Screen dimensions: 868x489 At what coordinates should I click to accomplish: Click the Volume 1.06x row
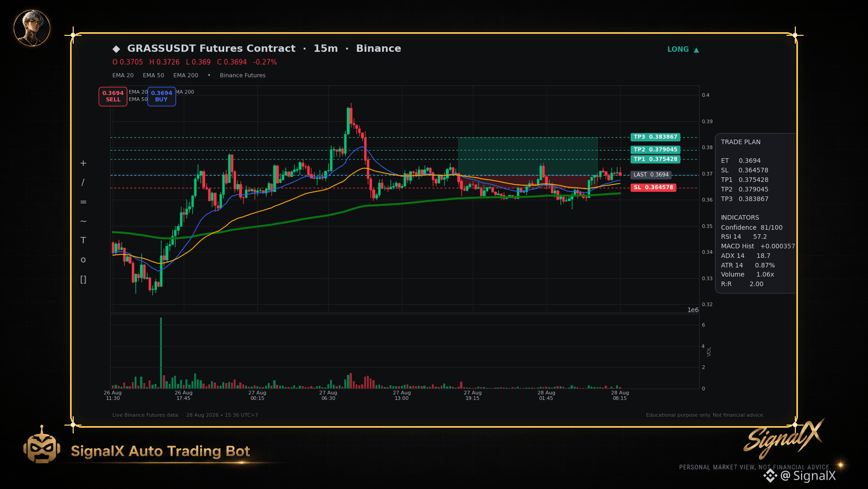click(x=747, y=274)
